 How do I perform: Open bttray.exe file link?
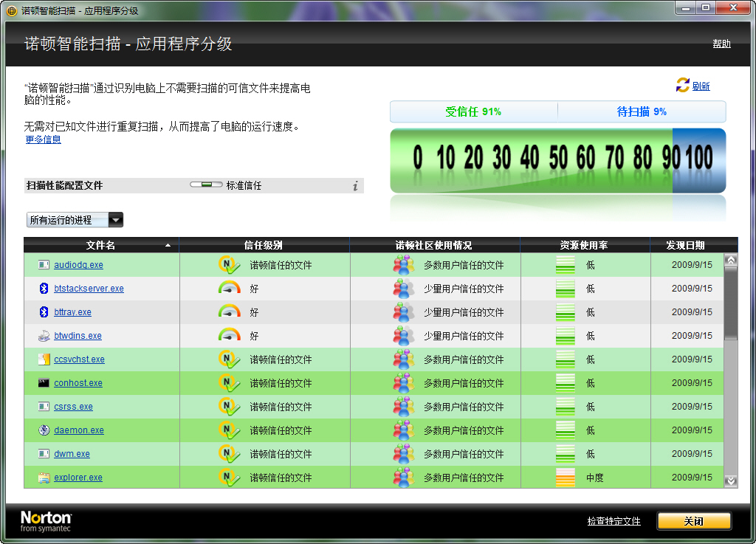tap(73, 312)
